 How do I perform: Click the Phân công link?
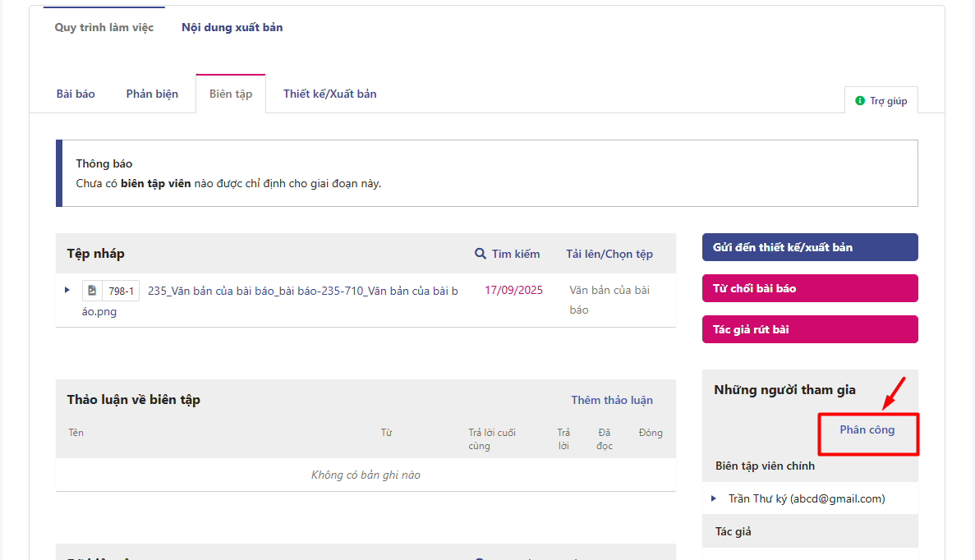(x=867, y=429)
